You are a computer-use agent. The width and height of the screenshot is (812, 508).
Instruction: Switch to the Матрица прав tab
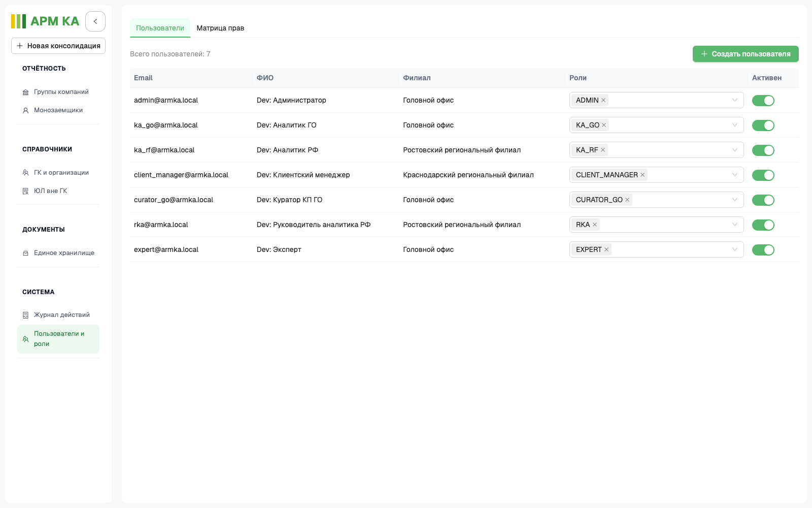(220, 28)
